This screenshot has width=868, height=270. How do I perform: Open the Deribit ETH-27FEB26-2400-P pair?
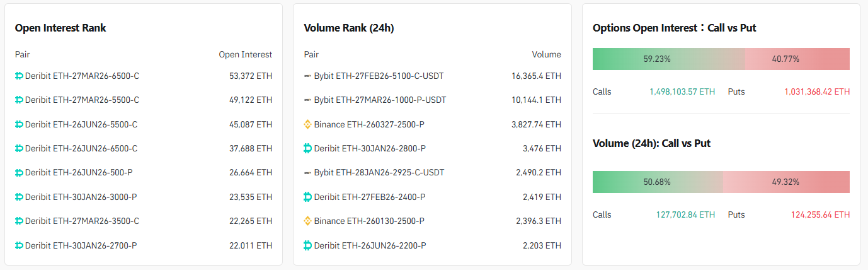(x=370, y=197)
